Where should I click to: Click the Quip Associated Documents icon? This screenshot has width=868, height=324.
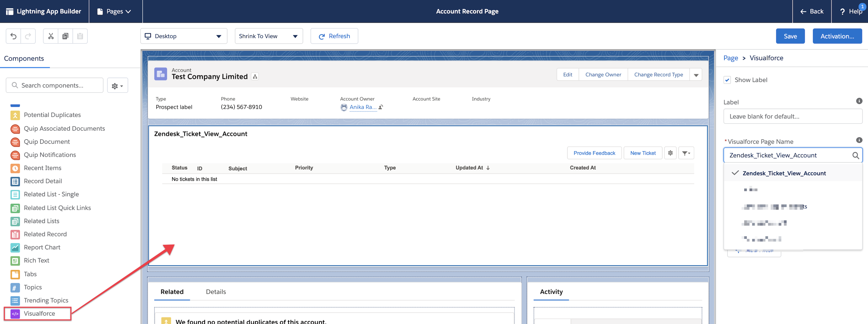pyautogui.click(x=15, y=129)
